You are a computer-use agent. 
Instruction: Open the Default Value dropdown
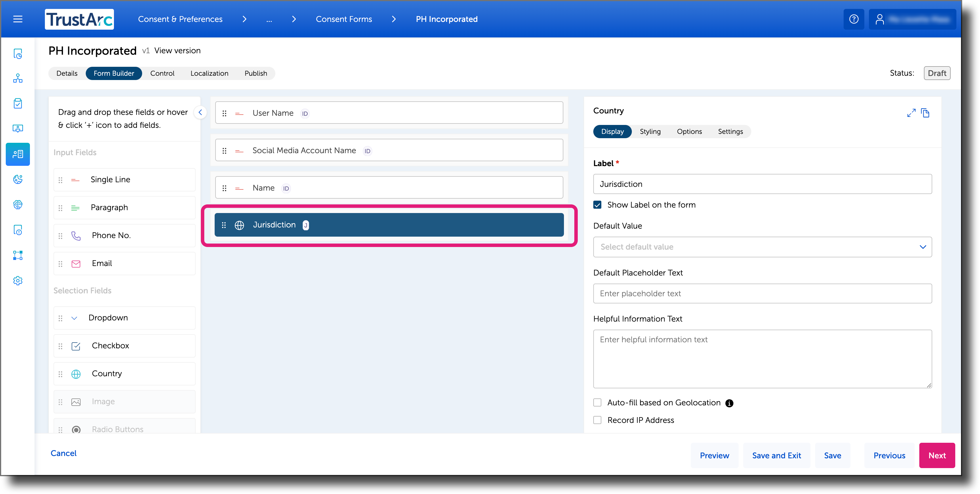(x=762, y=247)
